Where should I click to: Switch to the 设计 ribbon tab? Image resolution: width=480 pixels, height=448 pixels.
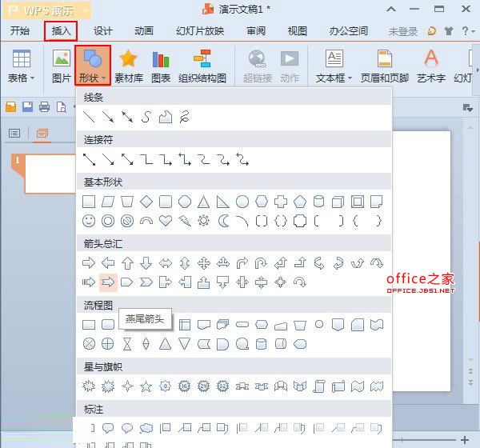[103, 31]
